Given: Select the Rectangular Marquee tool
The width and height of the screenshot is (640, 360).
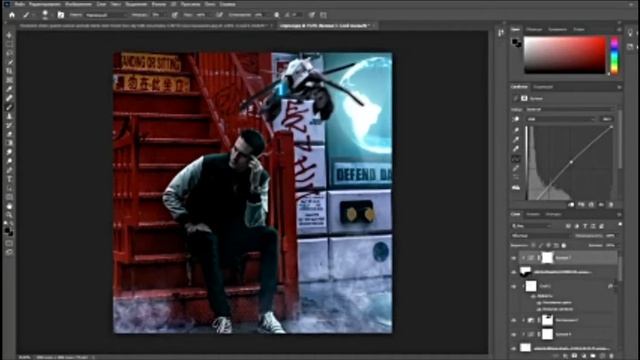Looking at the screenshot, I should [x=9, y=44].
